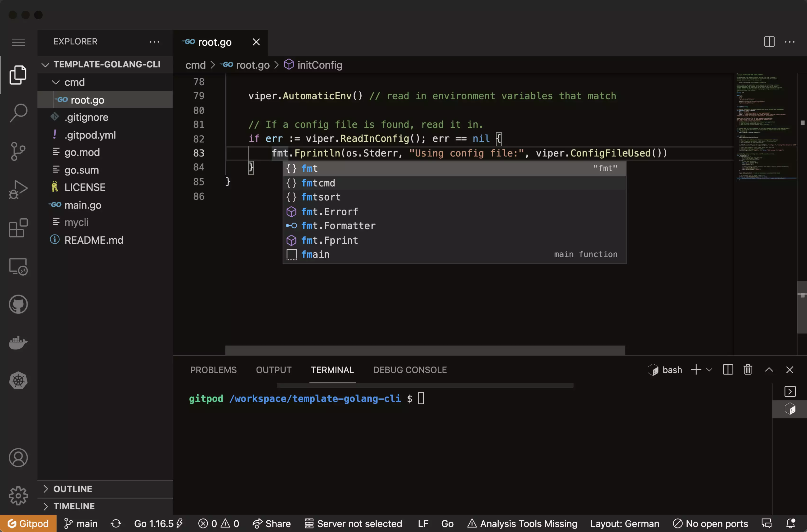
Task: Open the hamburger application menu
Action: 18,42
